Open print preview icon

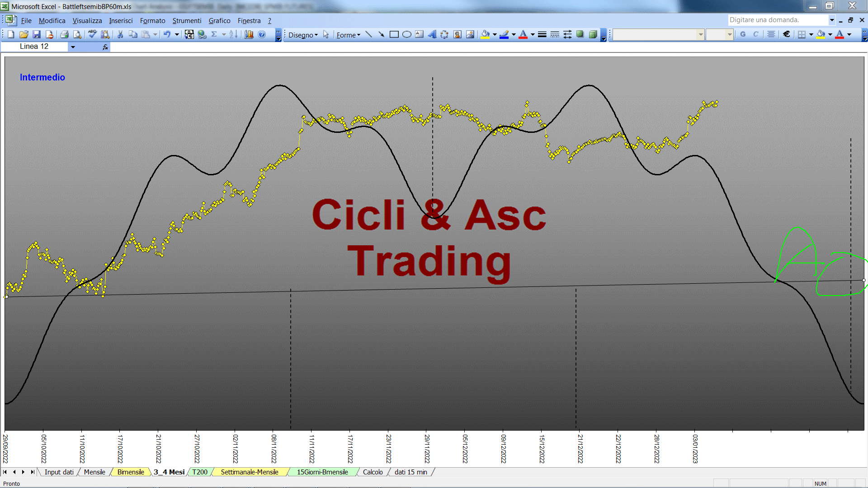pos(77,34)
